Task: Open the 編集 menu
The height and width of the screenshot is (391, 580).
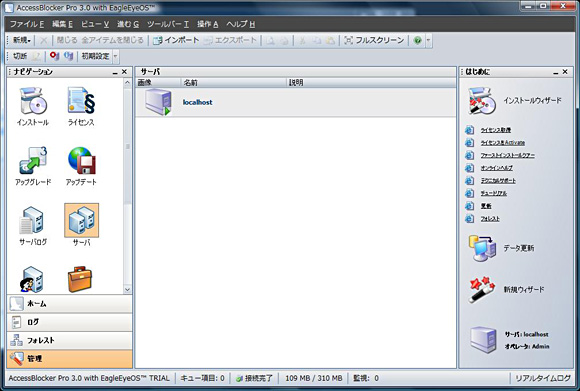Action: point(62,24)
